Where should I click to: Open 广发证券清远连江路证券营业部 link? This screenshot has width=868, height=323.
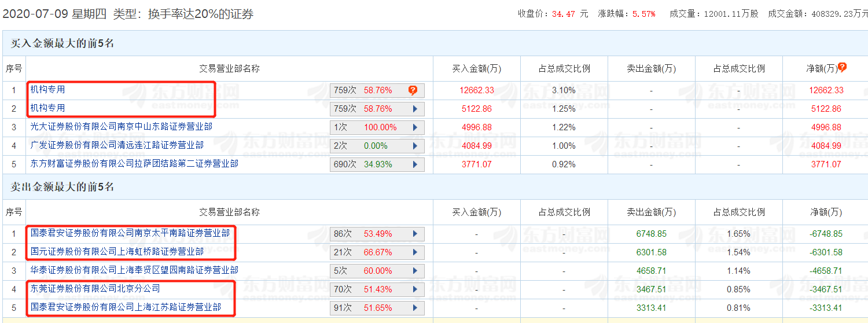[117, 145]
